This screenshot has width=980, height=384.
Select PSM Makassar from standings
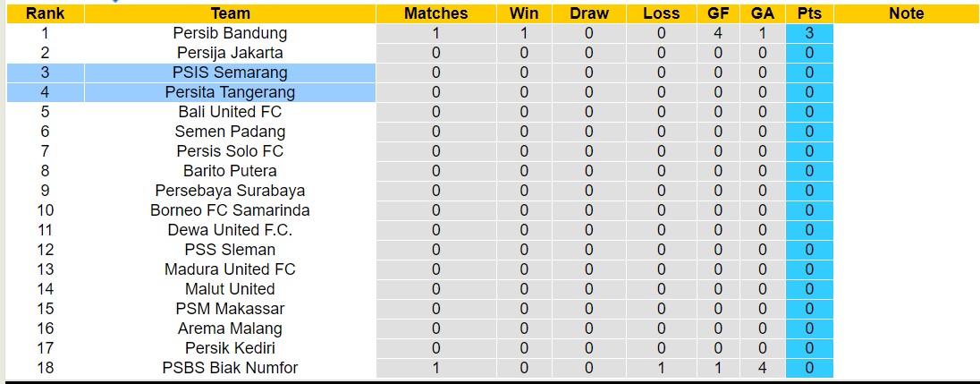230,309
